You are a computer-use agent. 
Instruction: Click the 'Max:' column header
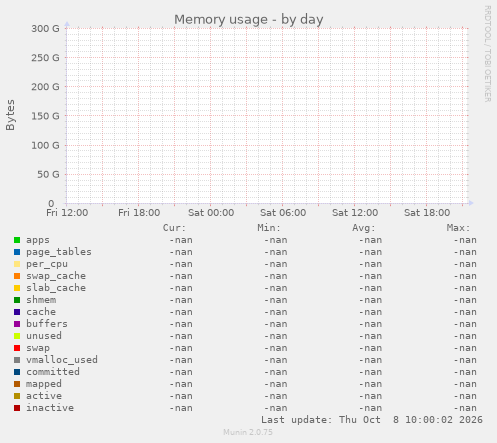(x=458, y=228)
